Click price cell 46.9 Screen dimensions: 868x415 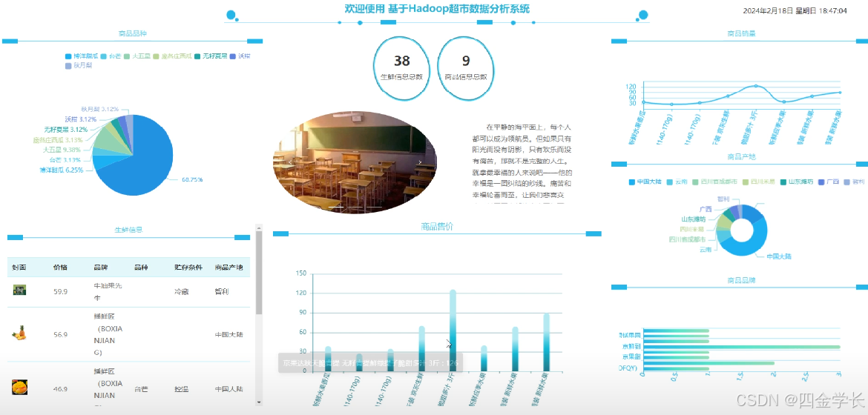tap(60, 389)
